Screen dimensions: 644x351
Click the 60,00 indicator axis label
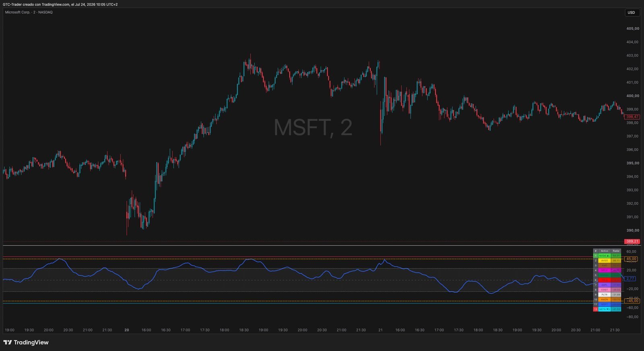[x=632, y=251]
